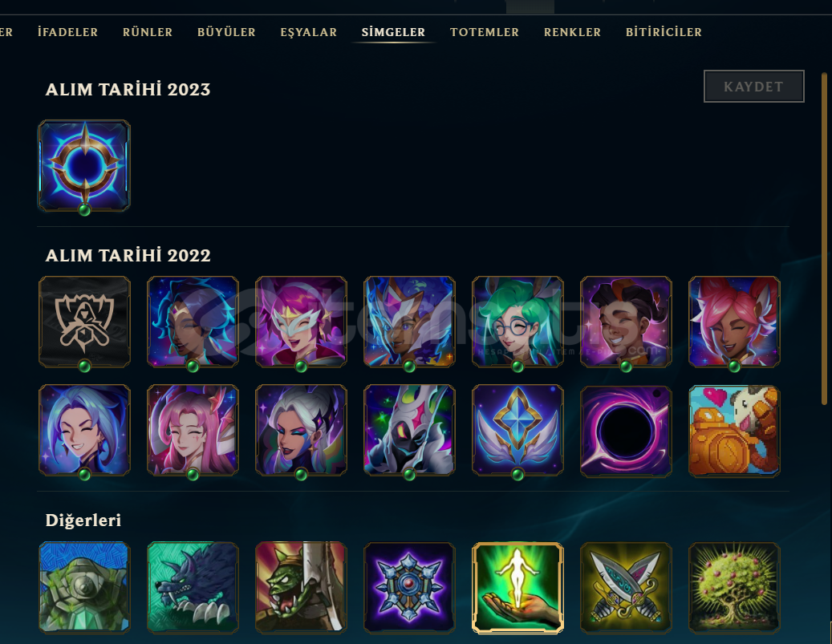Choose the blue wolf icon
832x644 pixels.
click(193, 588)
